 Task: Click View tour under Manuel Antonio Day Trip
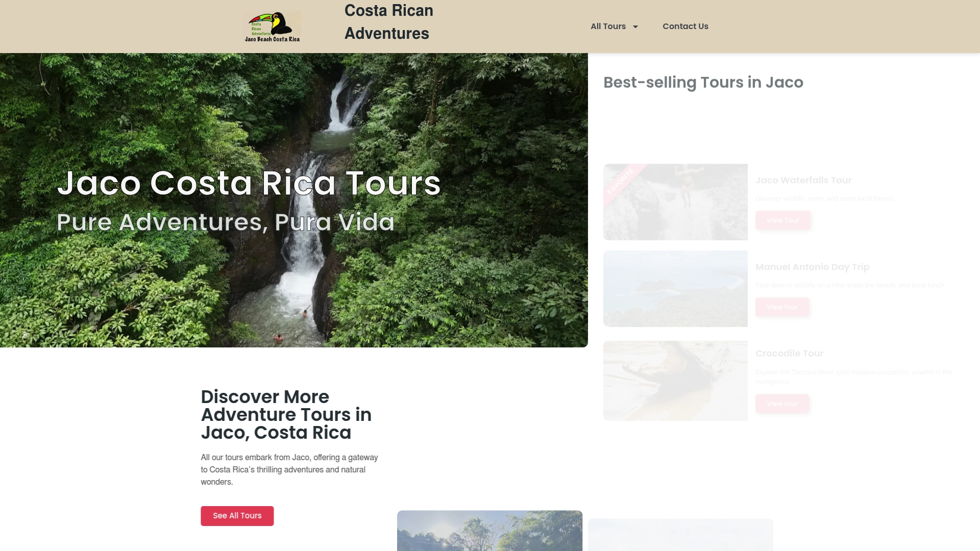point(782,307)
